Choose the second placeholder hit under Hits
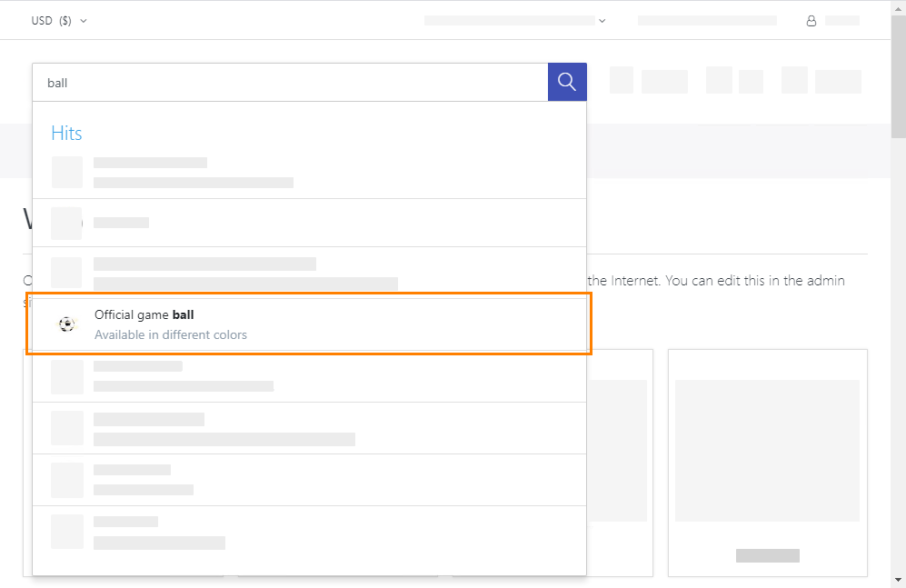 [309, 223]
